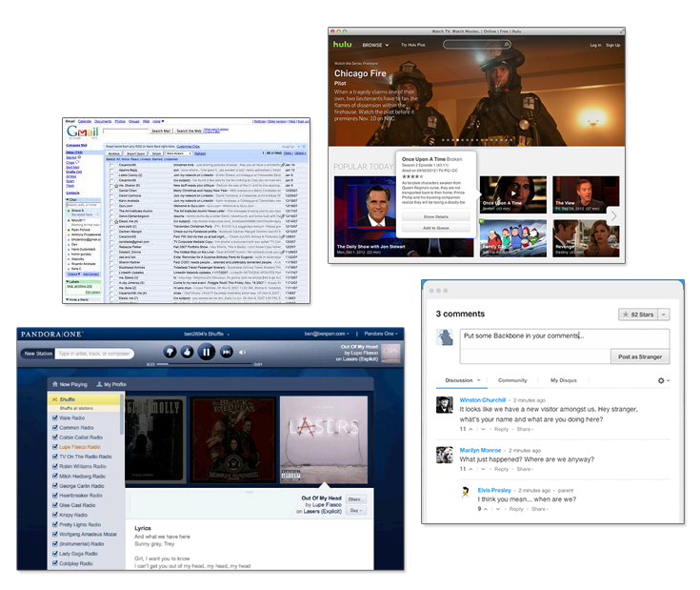Click the Shuffle icon in Pandora stations
The height and width of the screenshot is (590, 700).
click(54, 399)
